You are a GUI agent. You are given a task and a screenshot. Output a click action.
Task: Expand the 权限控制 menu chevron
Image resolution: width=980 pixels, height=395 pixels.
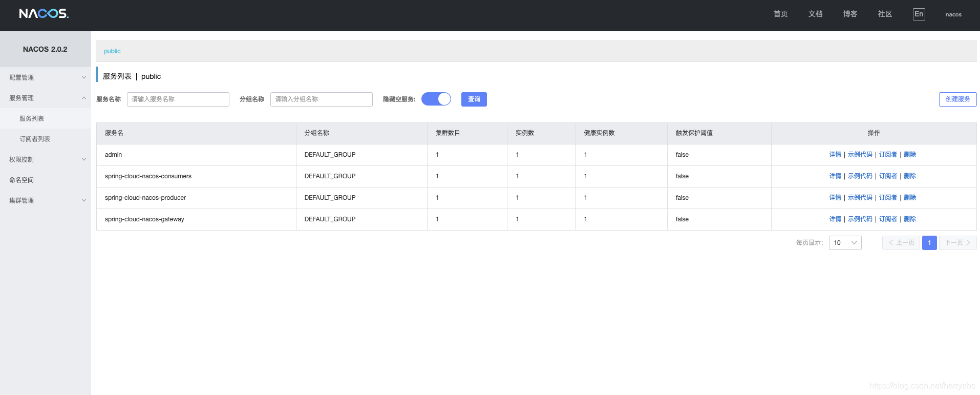84,159
